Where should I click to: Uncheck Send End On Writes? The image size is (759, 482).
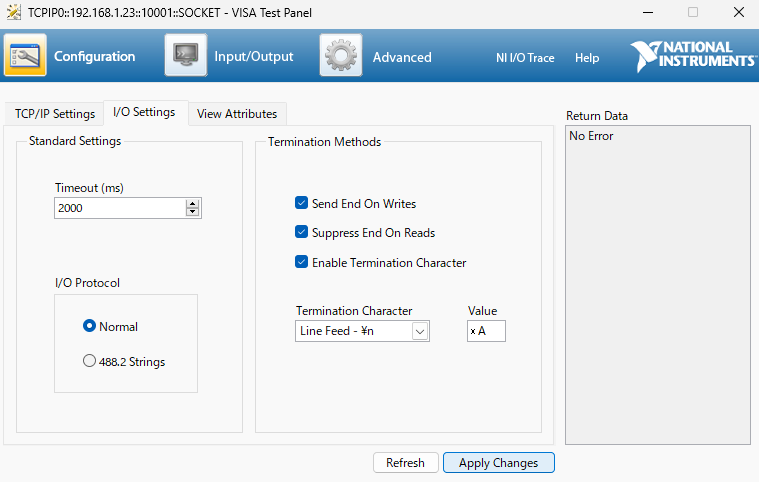click(302, 203)
